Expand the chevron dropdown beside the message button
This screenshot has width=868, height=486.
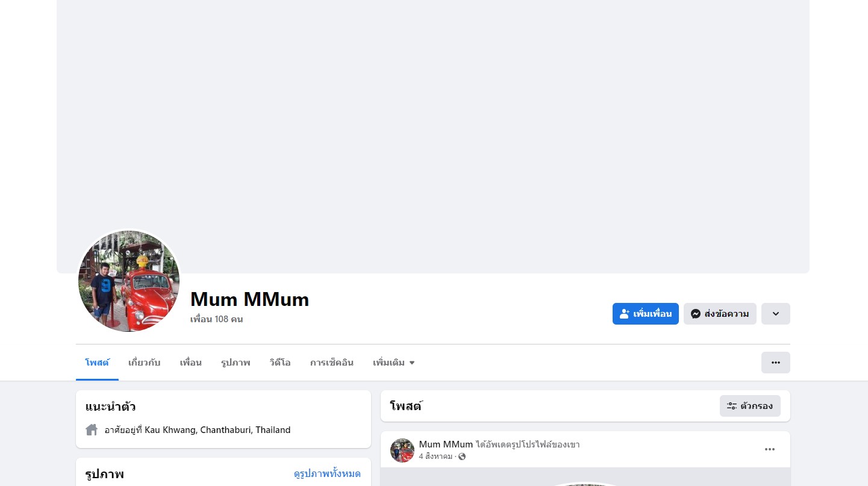(x=775, y=314)
